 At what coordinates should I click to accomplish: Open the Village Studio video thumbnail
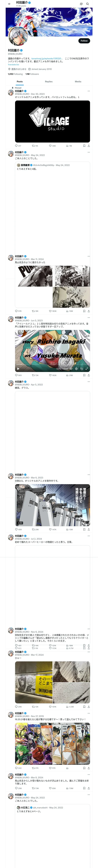point(52,121)
